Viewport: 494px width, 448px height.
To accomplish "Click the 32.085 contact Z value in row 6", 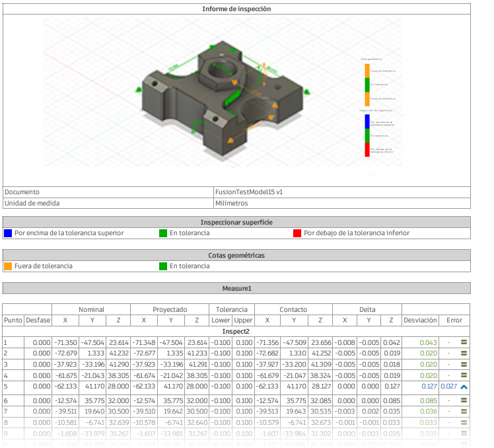I will click(321, 400).
